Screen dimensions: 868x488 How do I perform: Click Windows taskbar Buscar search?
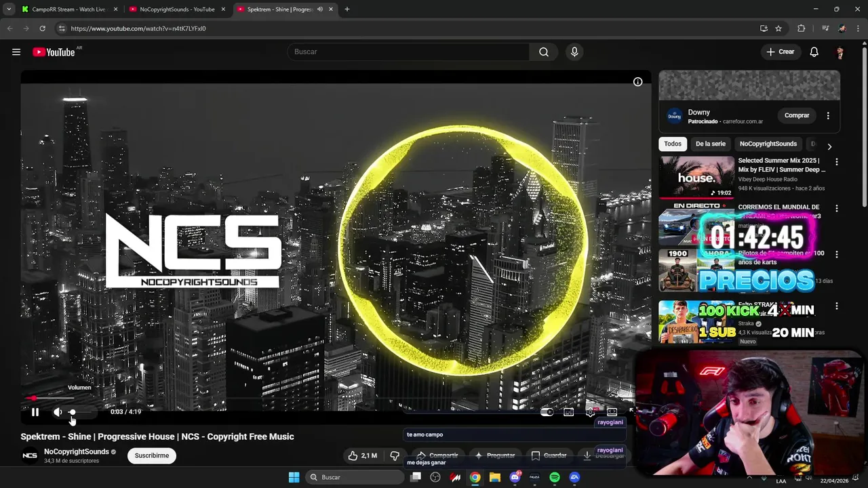coord(355,477)
